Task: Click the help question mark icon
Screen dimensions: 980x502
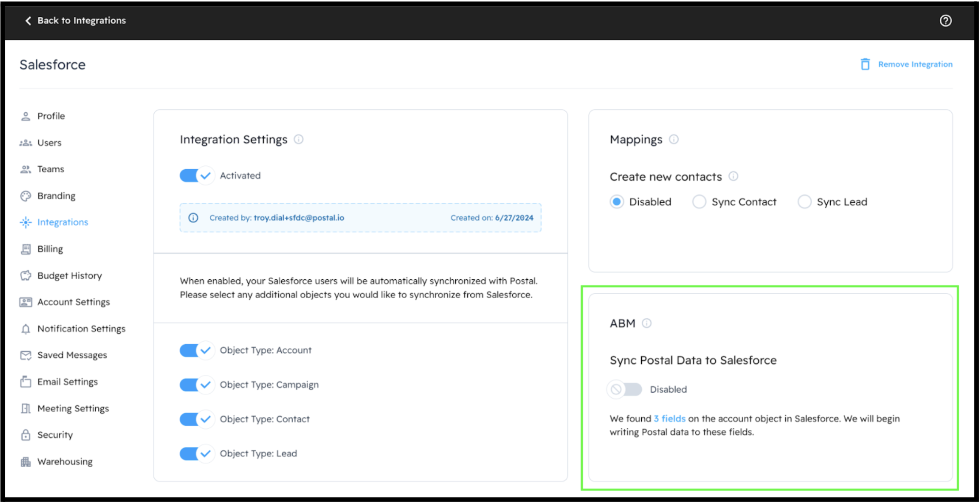Action: coord(945,21)
